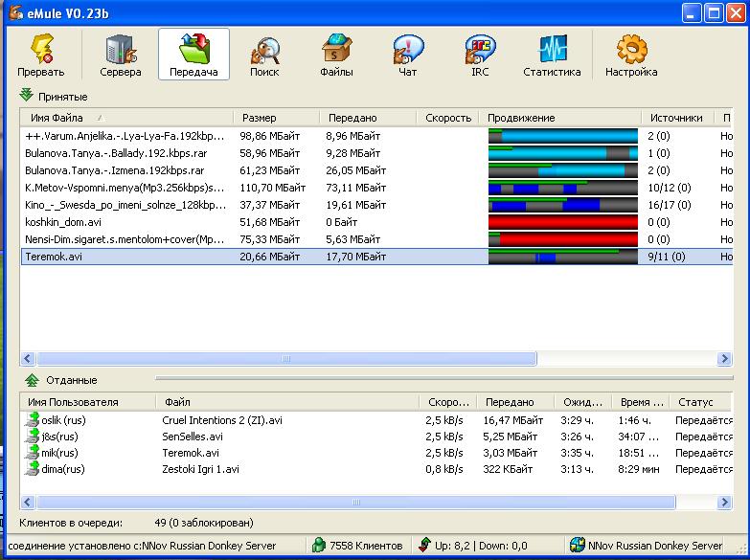Click the client icon next to dima(rus)

coord(32,469)
